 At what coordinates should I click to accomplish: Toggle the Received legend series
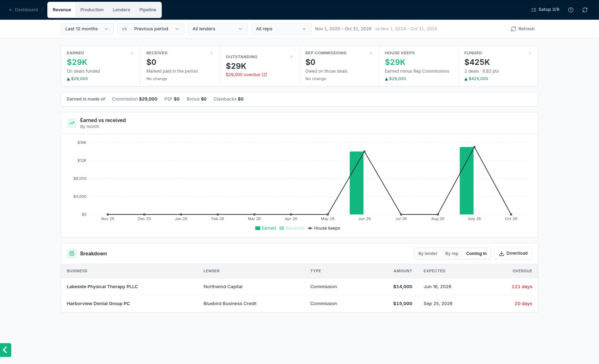(x=292, y=228)
